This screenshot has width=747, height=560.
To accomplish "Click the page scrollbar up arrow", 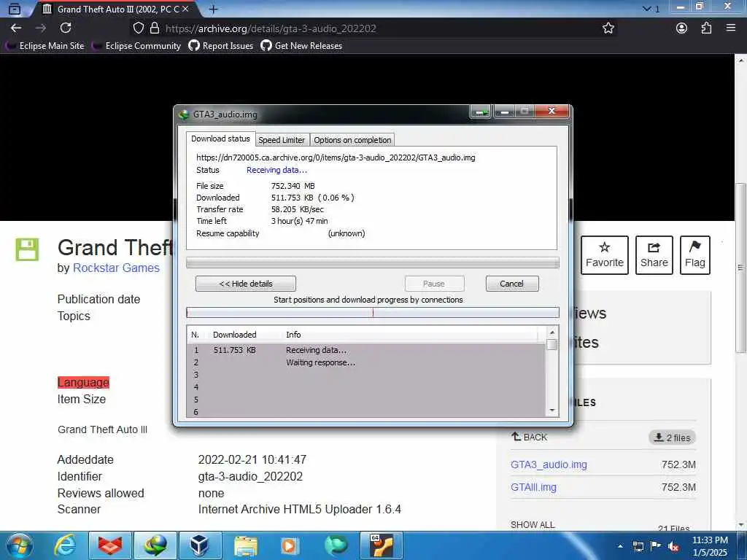I will point(741,60).
